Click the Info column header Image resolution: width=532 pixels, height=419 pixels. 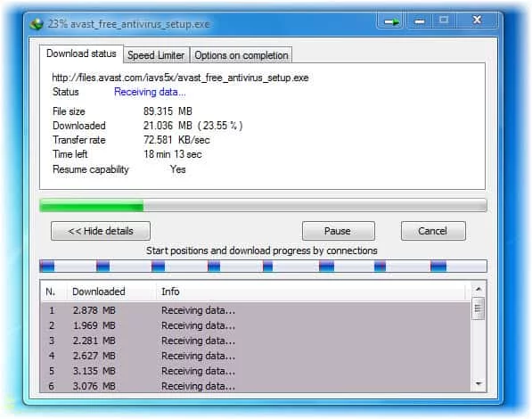(x=310, y=292)
